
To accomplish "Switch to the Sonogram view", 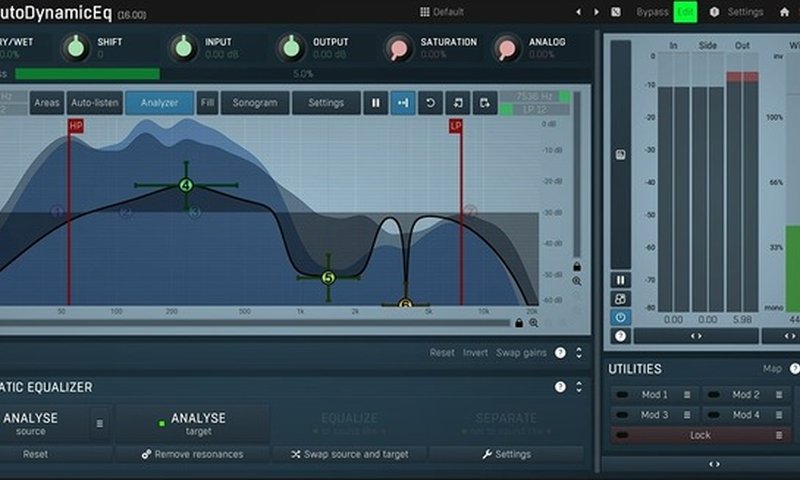I will point(255,103).
